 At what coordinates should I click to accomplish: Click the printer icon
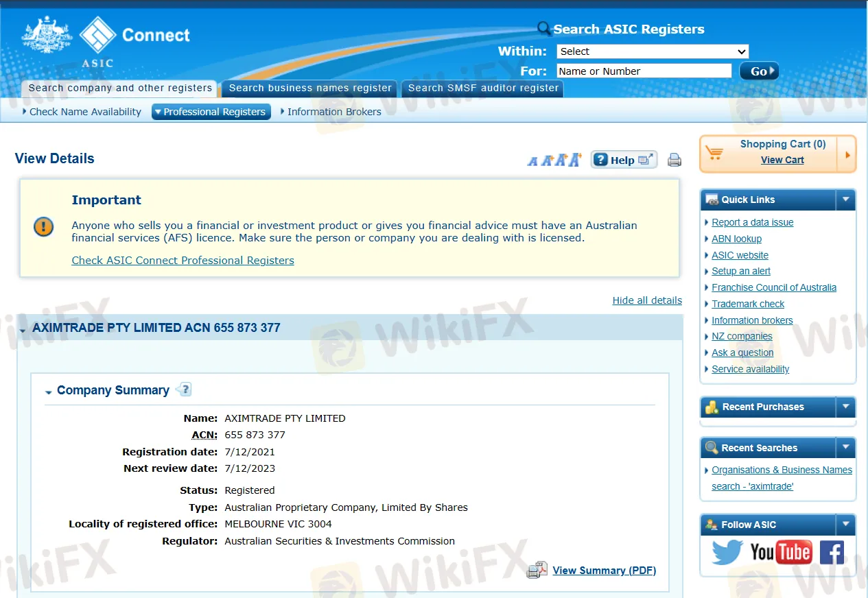675,160
